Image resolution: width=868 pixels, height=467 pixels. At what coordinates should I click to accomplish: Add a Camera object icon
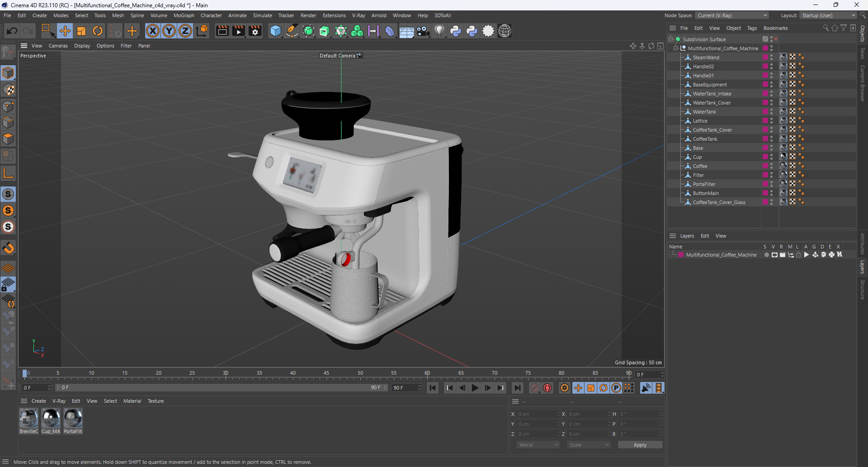coord(423,31)
